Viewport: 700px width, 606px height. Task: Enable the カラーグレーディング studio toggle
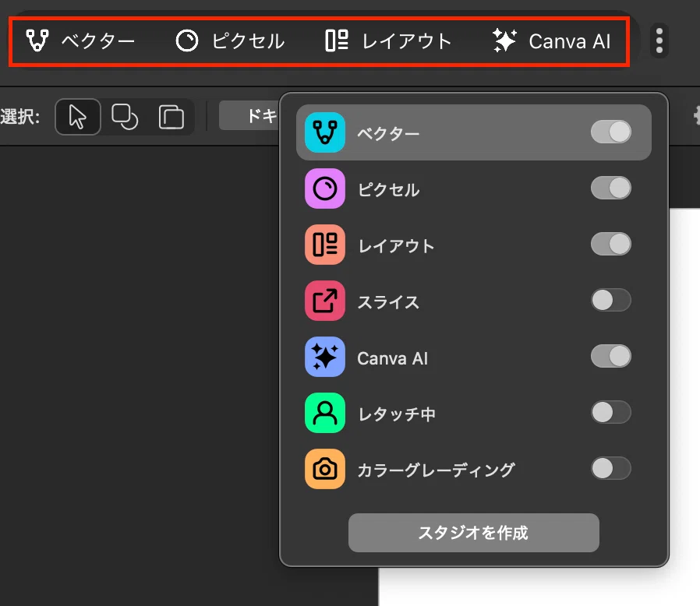(x=610, y=469)
